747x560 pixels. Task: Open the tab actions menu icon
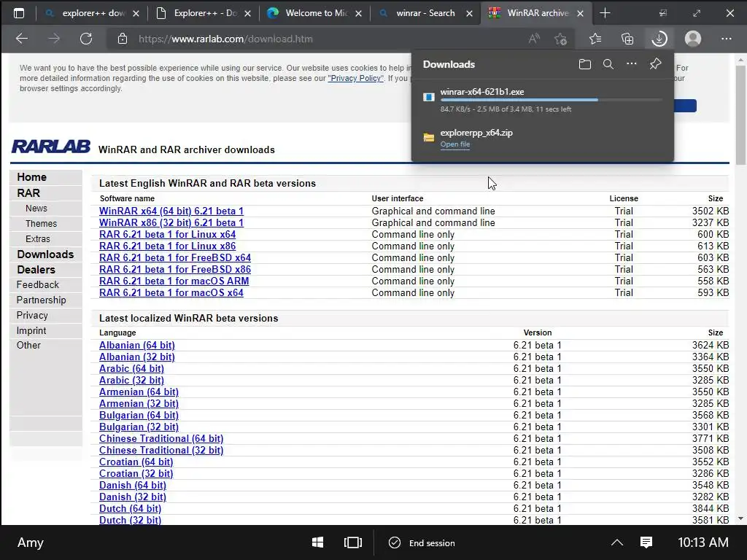click(19, 13)
